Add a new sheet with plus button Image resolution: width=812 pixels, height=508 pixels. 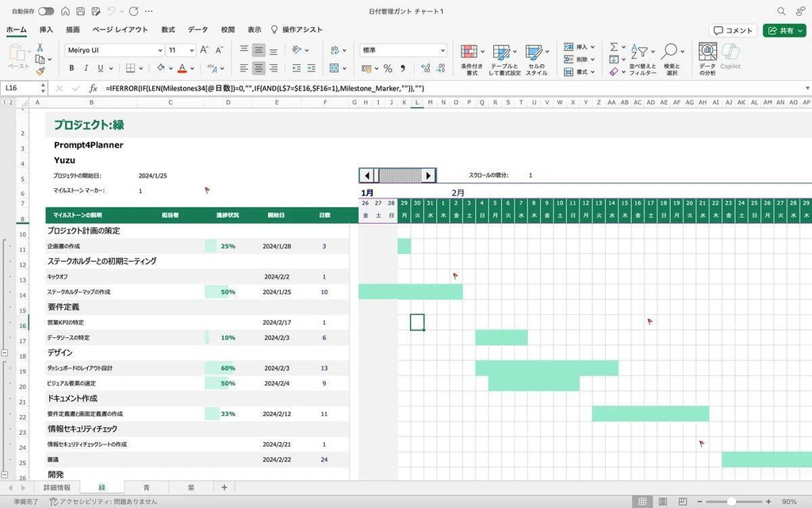pos(224,487)
